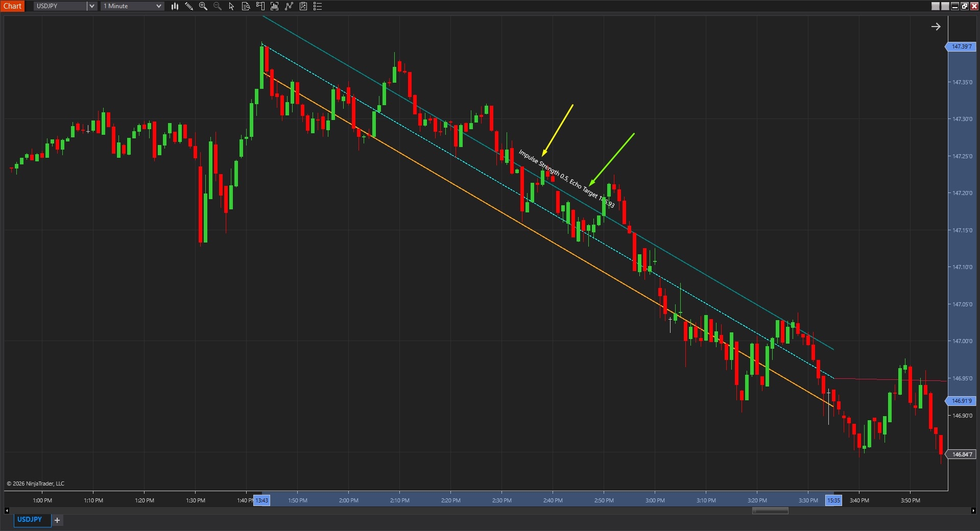Open the Chart Trader icon
The height and width of the screenshot is (531, 980).
coord(260,6)
